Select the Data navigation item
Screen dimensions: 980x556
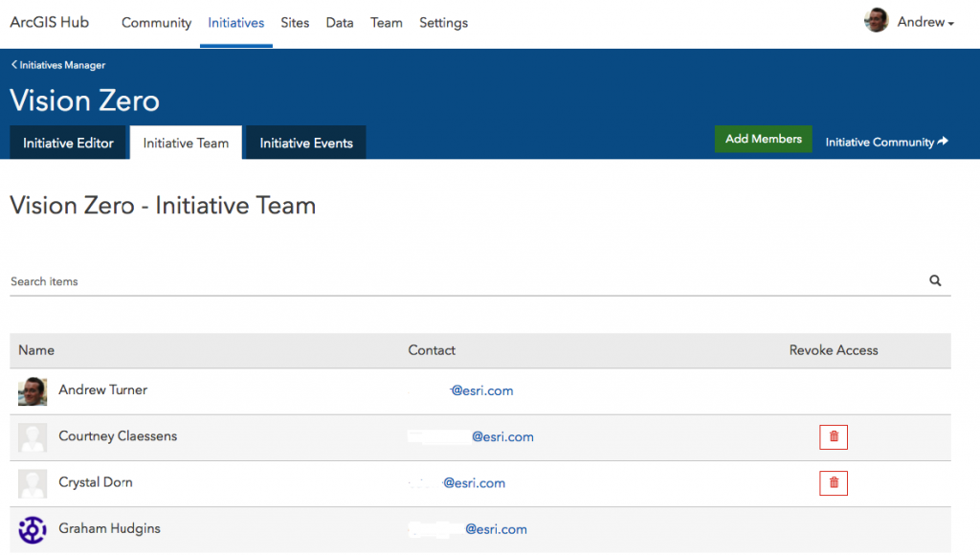pos(340,23)
